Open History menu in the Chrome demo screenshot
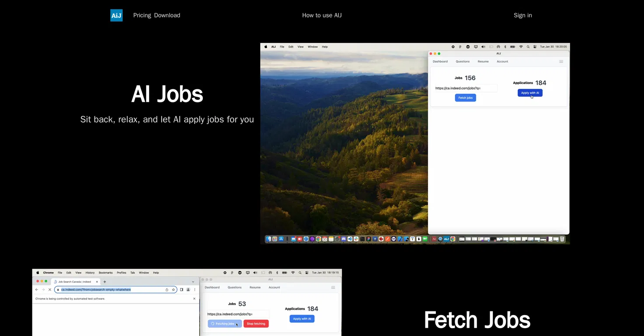 click(x=90, y=273)
